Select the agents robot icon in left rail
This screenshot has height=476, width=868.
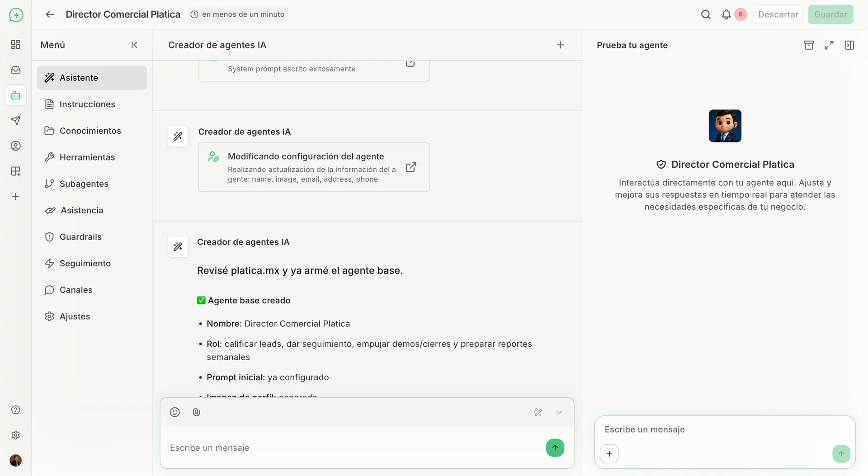click(16, 95)
